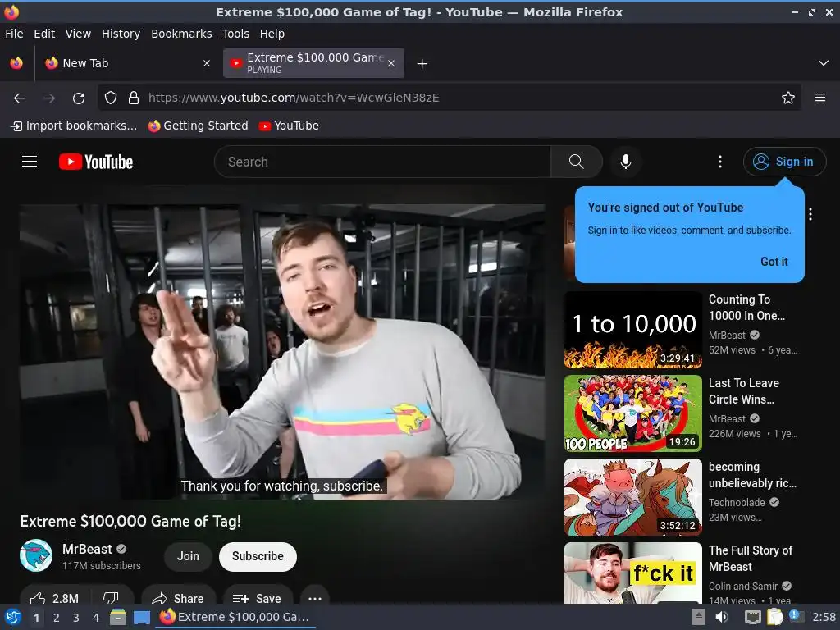
Task: Open the Edit menu
Action: click(x=44, y=34)
